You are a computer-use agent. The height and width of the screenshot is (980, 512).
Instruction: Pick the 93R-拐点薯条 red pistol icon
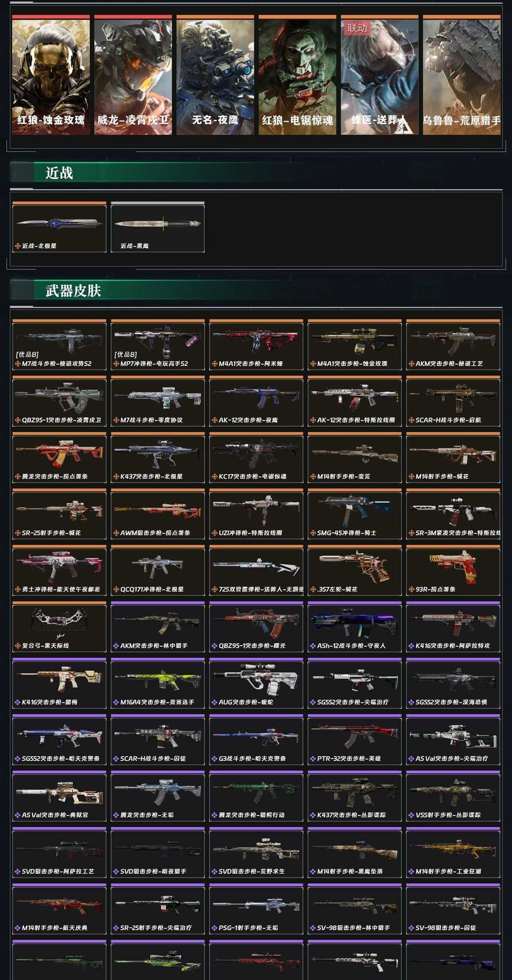click(453, 570)
